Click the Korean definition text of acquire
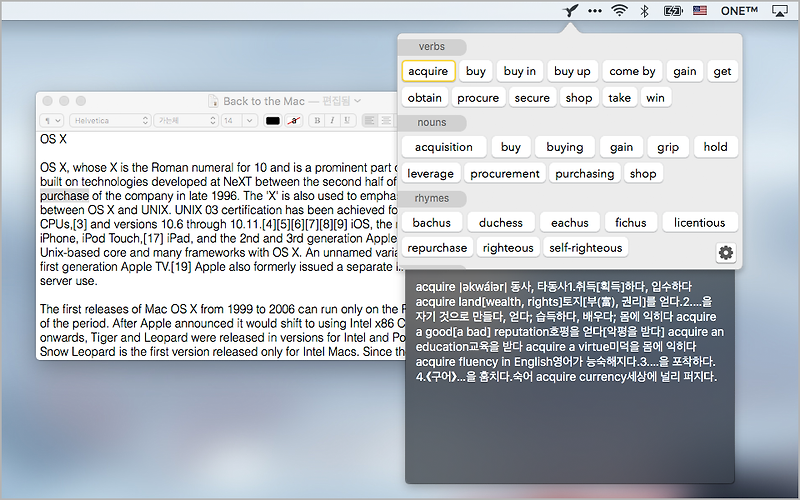This screenshot has height=500, width=800. click(569, 332)
